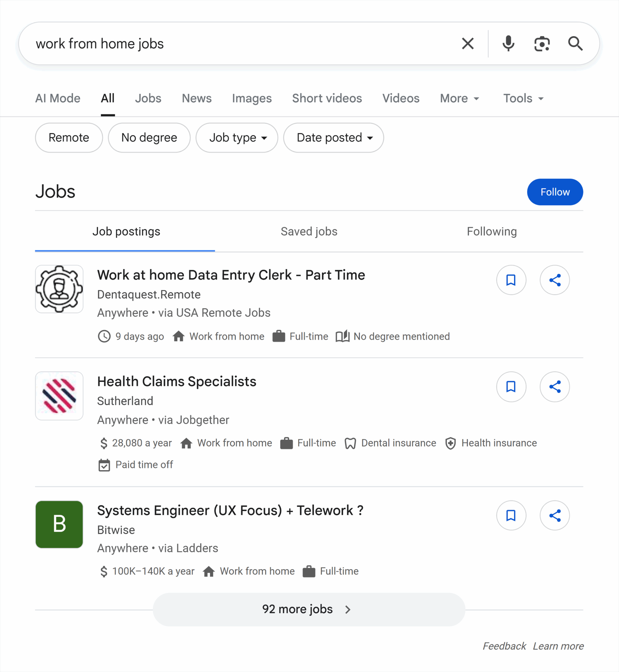This screenshot has width=619, height=672.
Task: Click the 'Dental insurance' benefit text
Action: 398,443
